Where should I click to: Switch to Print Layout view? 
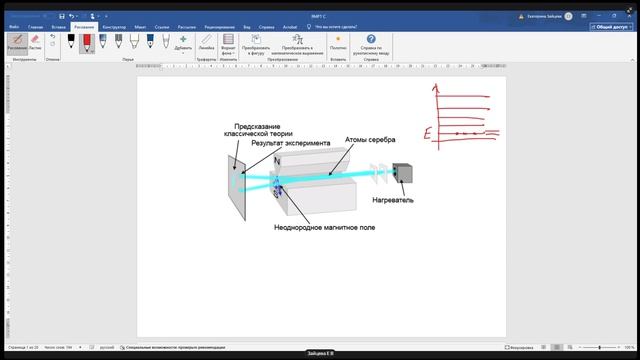(x=556, y=347)
